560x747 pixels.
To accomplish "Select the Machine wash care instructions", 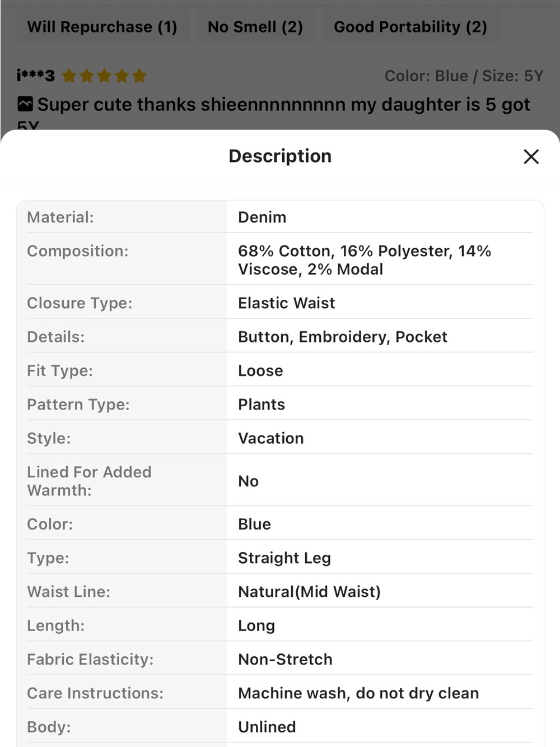I will [358, 693].
